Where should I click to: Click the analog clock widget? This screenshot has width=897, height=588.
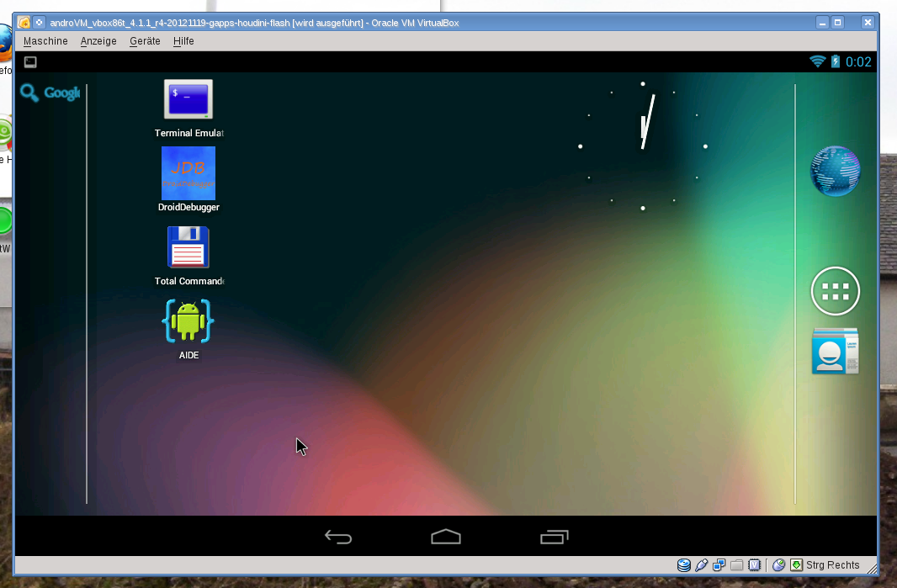(x=643, y=146)
